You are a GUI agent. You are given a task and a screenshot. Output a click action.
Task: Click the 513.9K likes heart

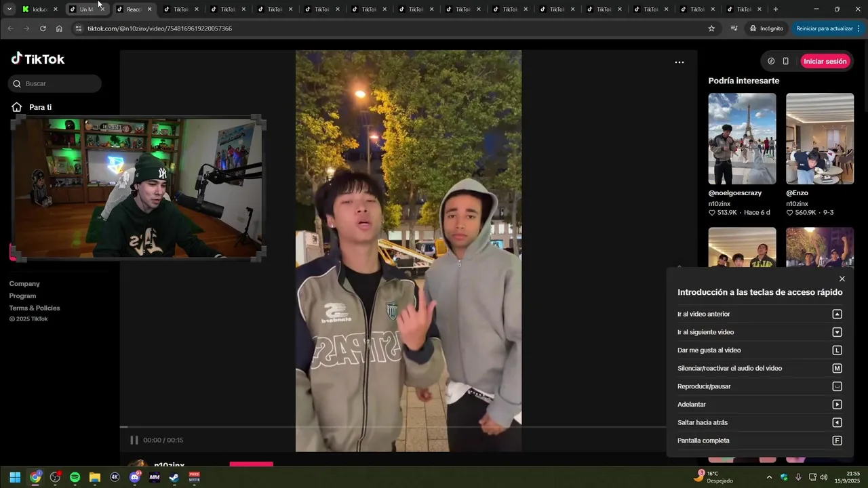(x=712, y=213)
